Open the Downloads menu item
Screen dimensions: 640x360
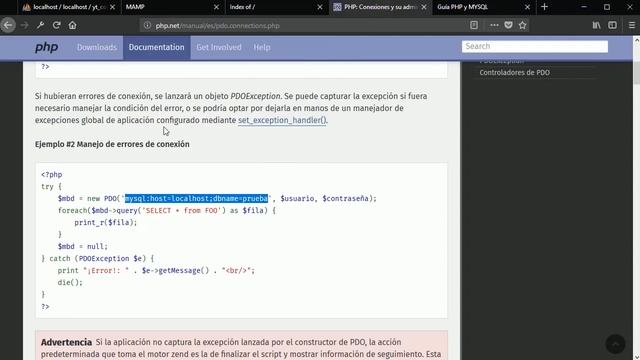(x=97, y=47)
